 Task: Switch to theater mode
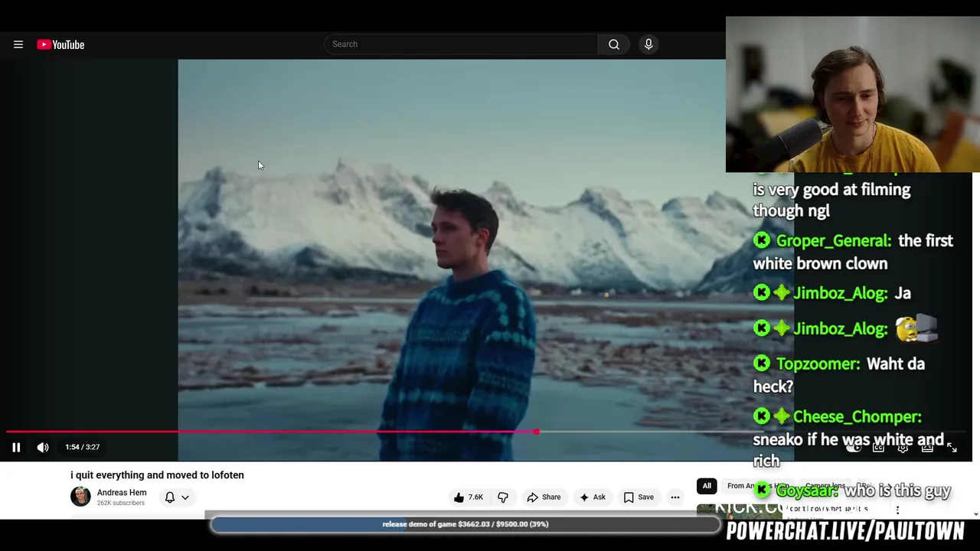927,448
